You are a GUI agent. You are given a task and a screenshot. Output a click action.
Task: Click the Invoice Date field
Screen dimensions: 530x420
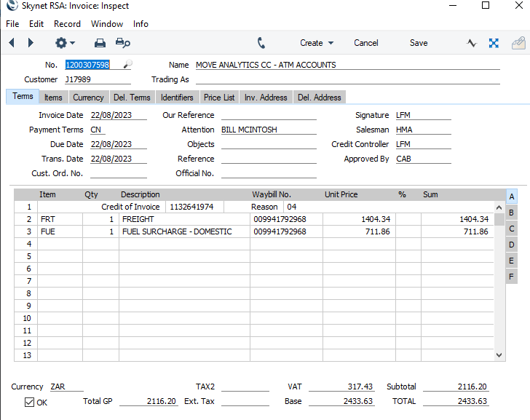pos(118,115)
